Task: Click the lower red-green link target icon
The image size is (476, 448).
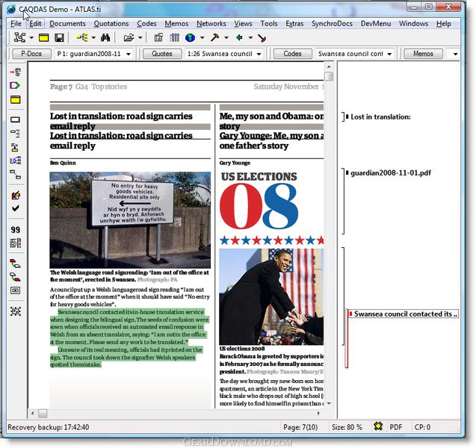Action: pos(15,276)
